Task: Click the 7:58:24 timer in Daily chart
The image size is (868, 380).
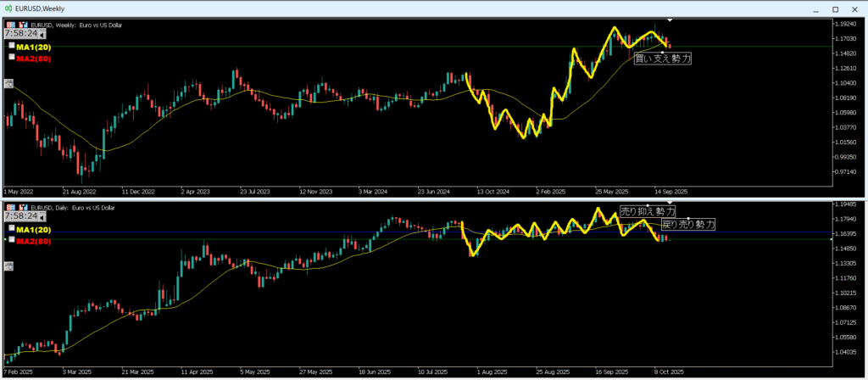Action: (x=21, y=216)
